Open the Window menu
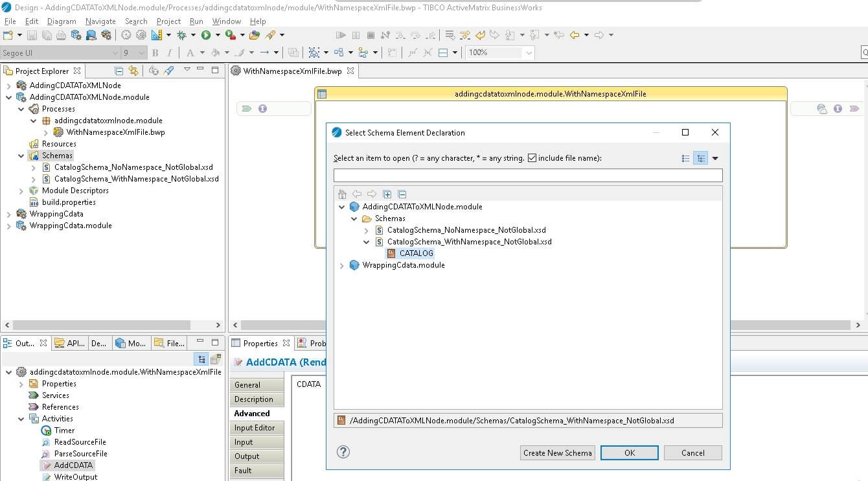Image resolution: width=868 pixels, height=481 pixels. click(x=227, y=21)
